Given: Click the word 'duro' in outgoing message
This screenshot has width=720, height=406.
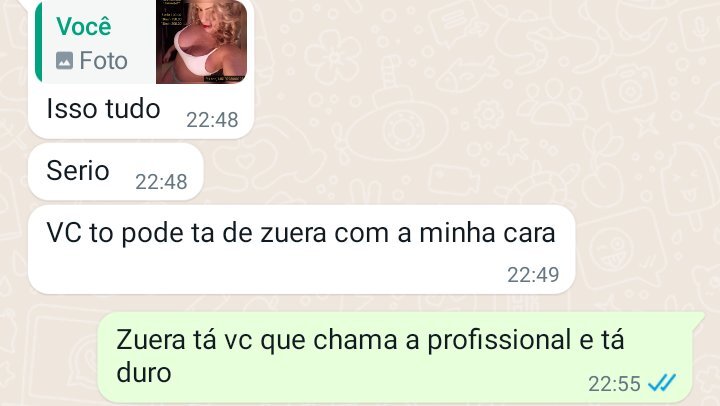Looking at the screenshot, I should pyautogui.click(x=144, y=372).
